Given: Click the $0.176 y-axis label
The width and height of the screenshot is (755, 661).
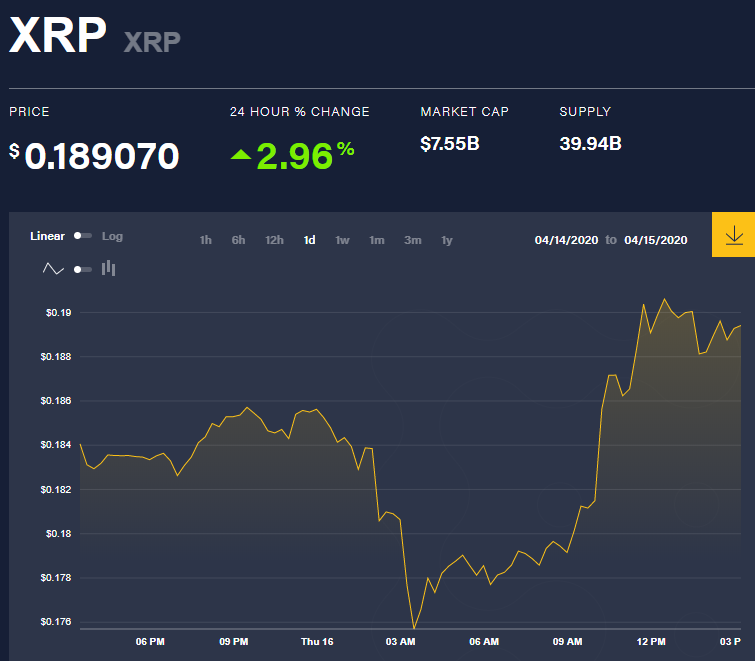Looking at the screenshot, I should [x=56, y=622].
